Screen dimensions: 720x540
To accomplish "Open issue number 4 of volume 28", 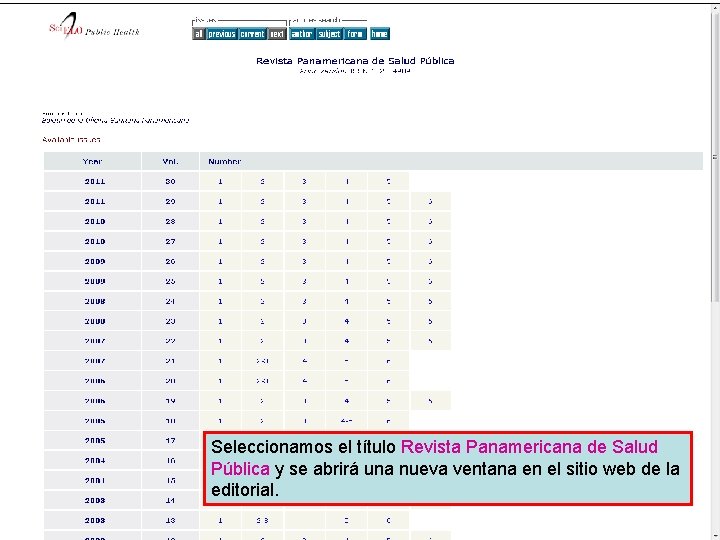I will coord(347,221).
